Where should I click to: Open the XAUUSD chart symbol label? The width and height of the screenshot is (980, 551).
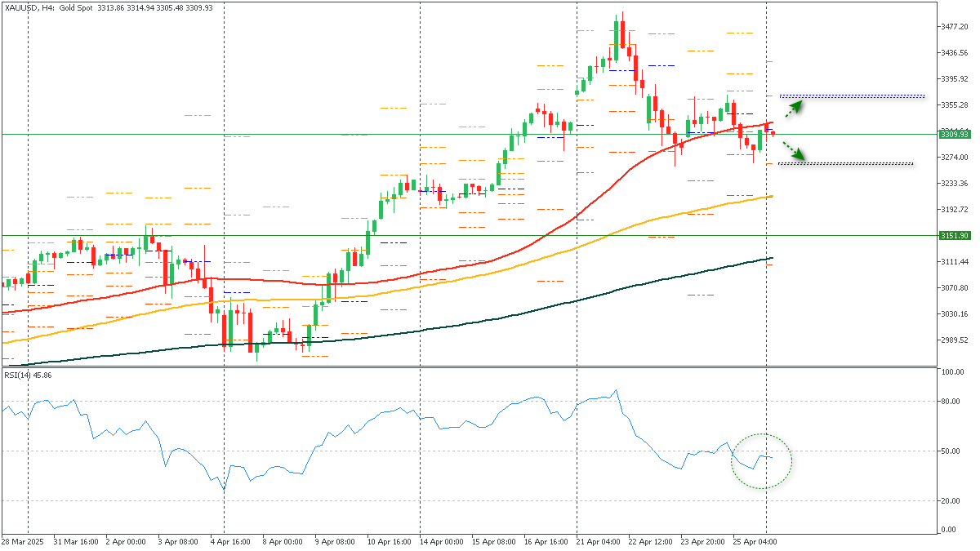click(x=20, y=7)
